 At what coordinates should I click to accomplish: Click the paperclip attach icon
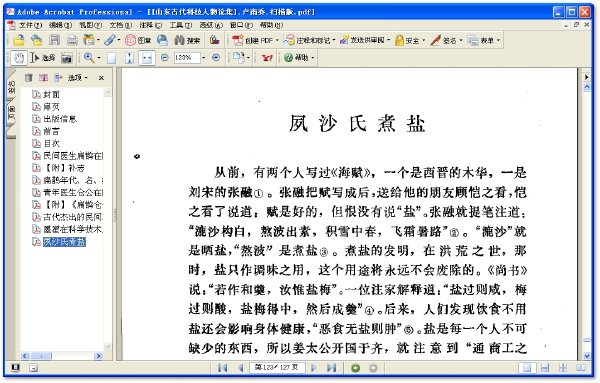110,40
